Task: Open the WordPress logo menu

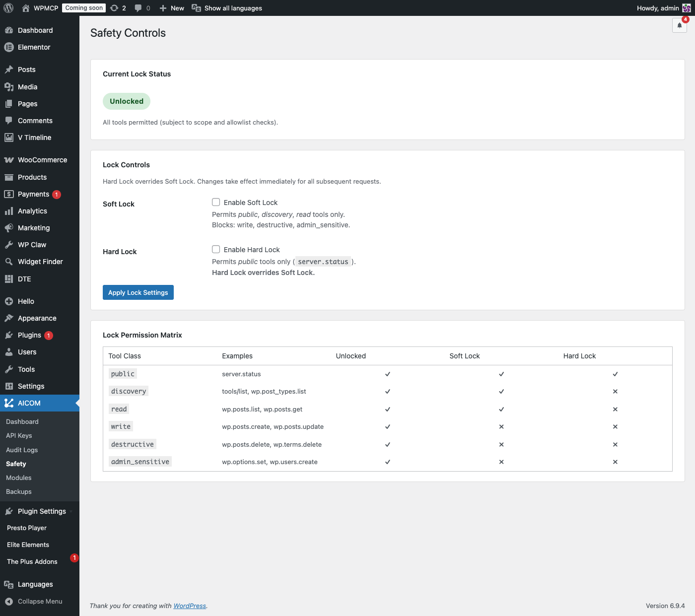Action: pyautogui.click(x=8, y=8)
